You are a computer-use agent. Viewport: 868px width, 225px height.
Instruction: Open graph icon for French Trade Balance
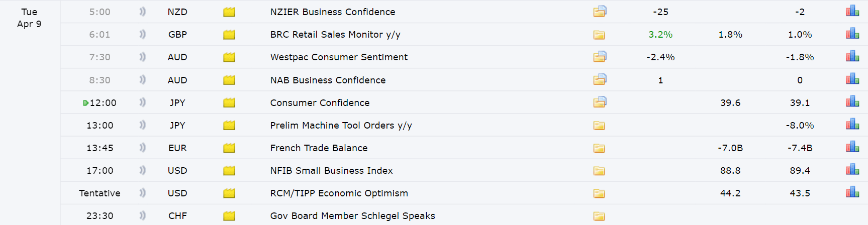pyautogui.click(x=852, y=147)
